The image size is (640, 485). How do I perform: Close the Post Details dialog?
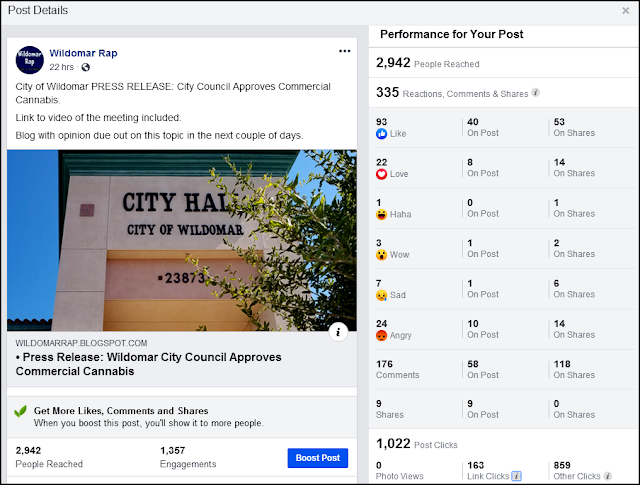pyautogui.click(x=625, y=11)
